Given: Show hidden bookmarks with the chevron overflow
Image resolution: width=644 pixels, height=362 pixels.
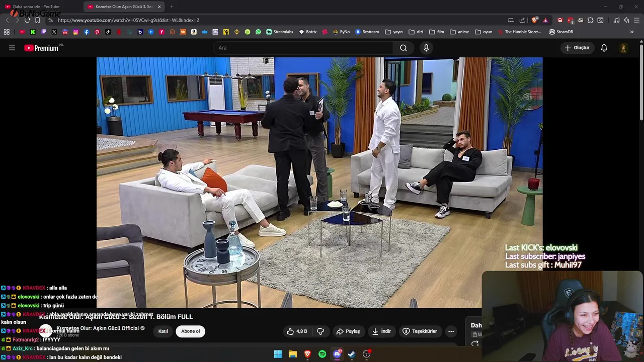Looking at the screenshot, I should pos(632,32).
